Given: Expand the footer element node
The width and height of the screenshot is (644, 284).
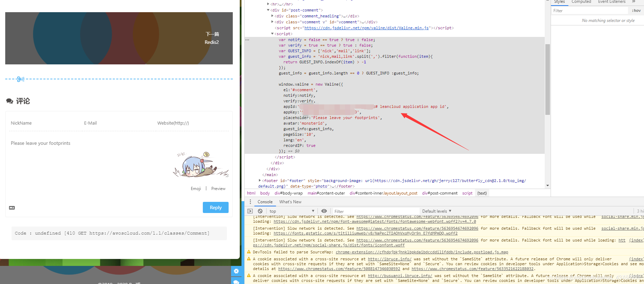Looking at the screenshot, I should click(x=260, y=181).
